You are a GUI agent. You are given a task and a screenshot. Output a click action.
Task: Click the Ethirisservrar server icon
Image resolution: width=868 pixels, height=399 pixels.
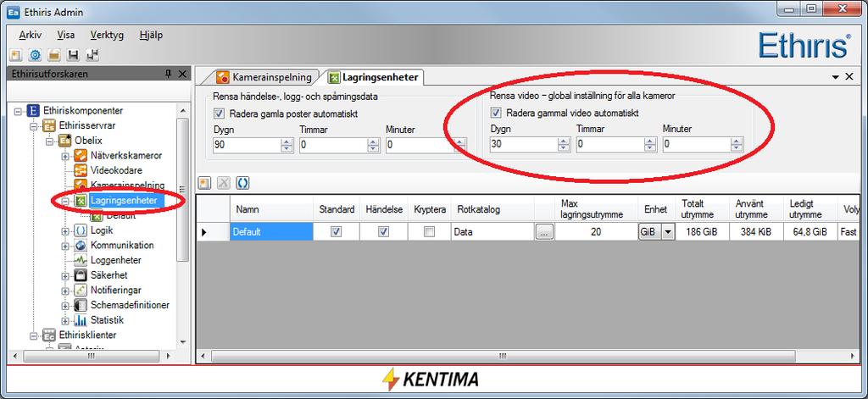[x=48, y=125]
